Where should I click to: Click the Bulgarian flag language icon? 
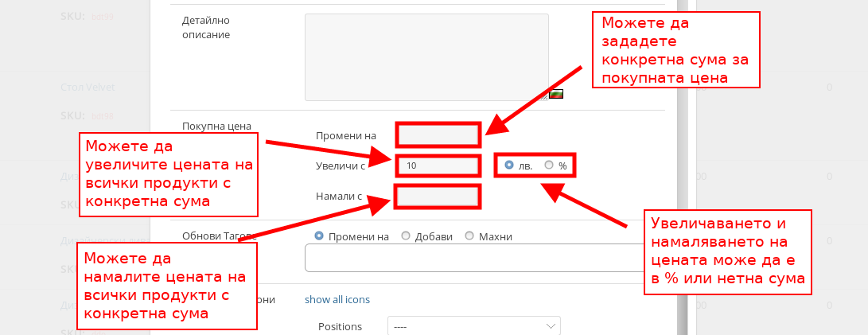click(557, 95)
